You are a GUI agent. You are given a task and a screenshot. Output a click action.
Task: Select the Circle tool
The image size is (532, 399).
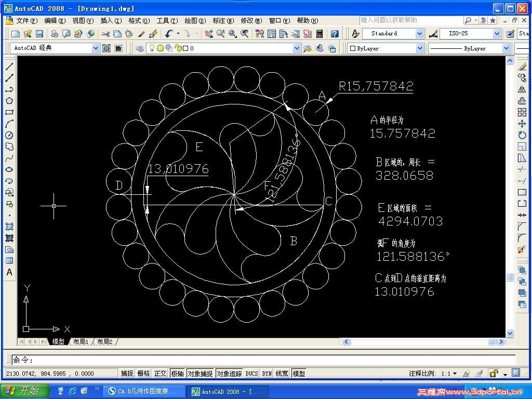point(9,136)
